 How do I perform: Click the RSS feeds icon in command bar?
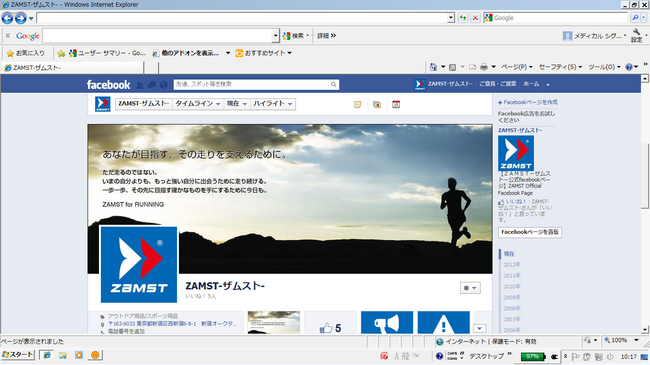[453, 67]
